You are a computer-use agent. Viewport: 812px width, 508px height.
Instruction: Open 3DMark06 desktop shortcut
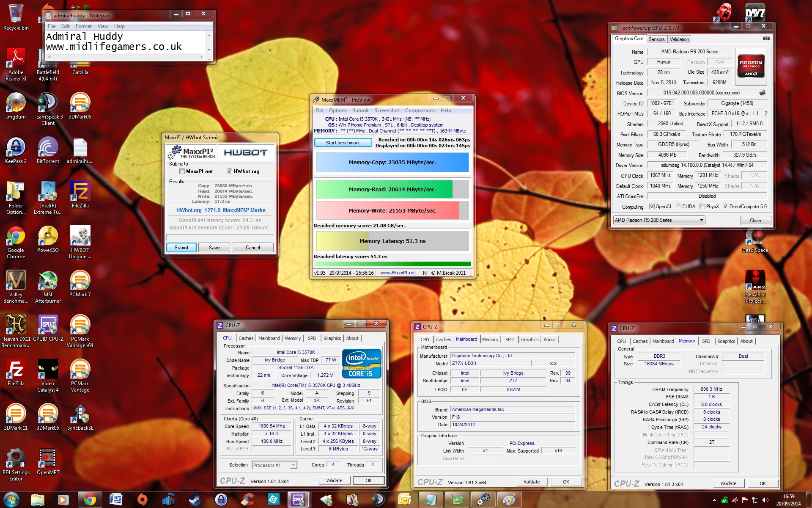(80, 106)
